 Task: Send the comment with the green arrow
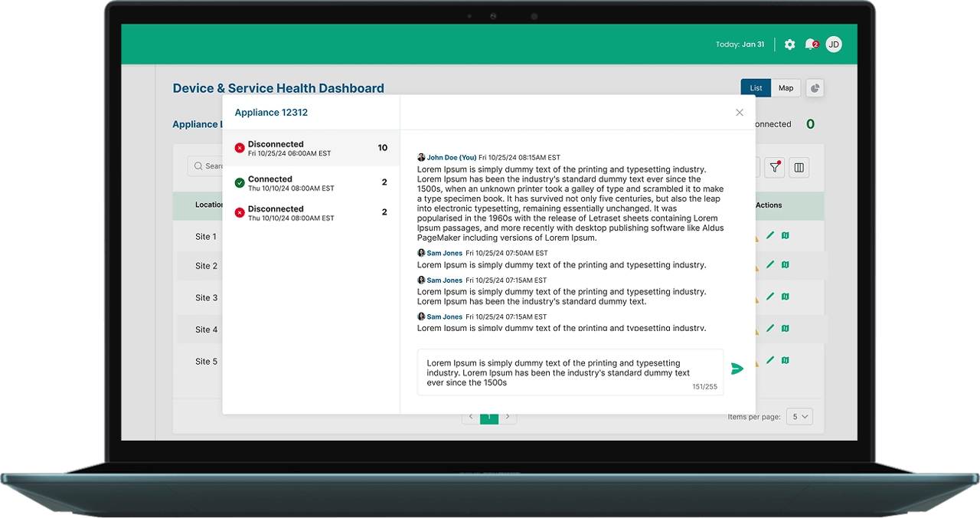pyautogui.click(x=737, y=369)
